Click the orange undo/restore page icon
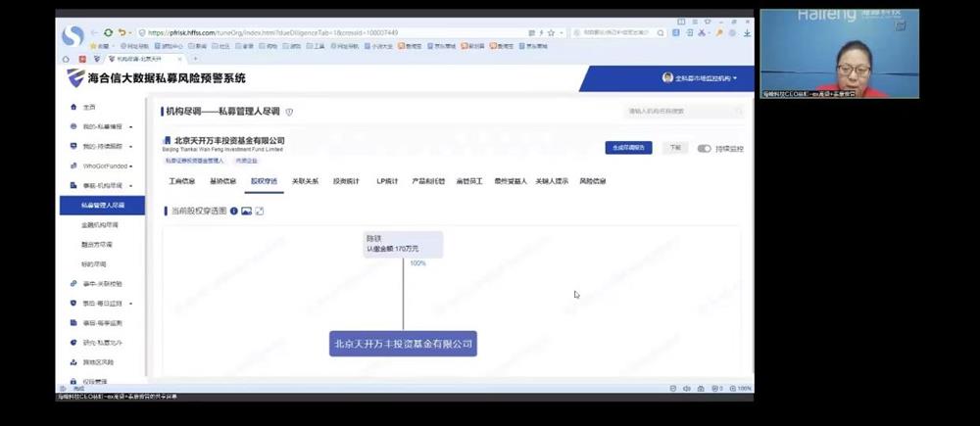This screenshot has height=426, width=980. pos(122,32)
